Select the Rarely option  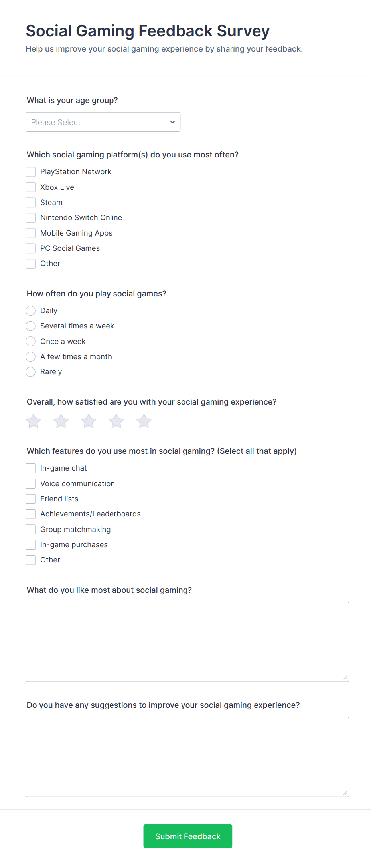[30, 372]
